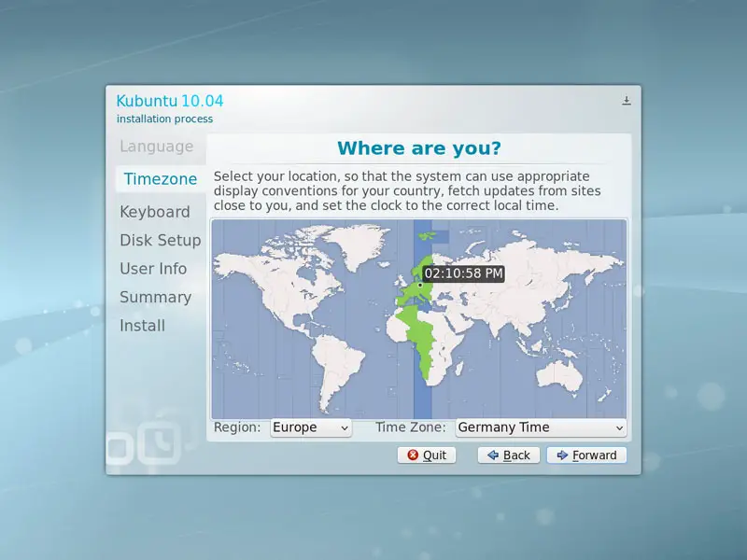Image resolution: width=747 pixels, height=560 pixels.
Task: Click the 'Select your location' instruction text
Action: [407, 191]
